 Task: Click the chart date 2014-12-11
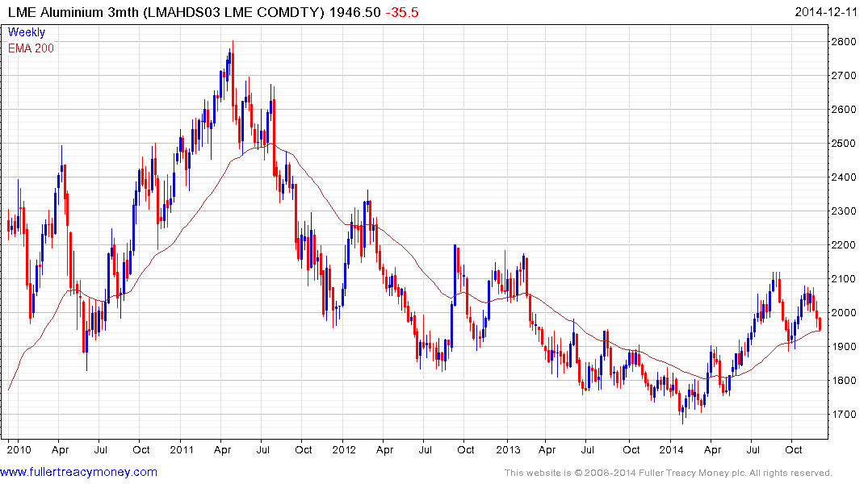[825, 12]
